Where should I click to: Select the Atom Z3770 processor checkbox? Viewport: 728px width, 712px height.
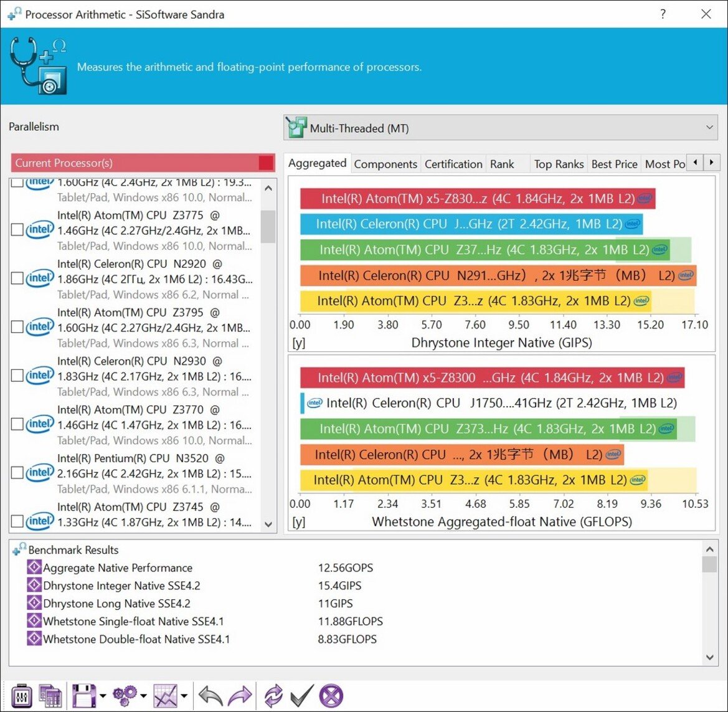(17, 424)
